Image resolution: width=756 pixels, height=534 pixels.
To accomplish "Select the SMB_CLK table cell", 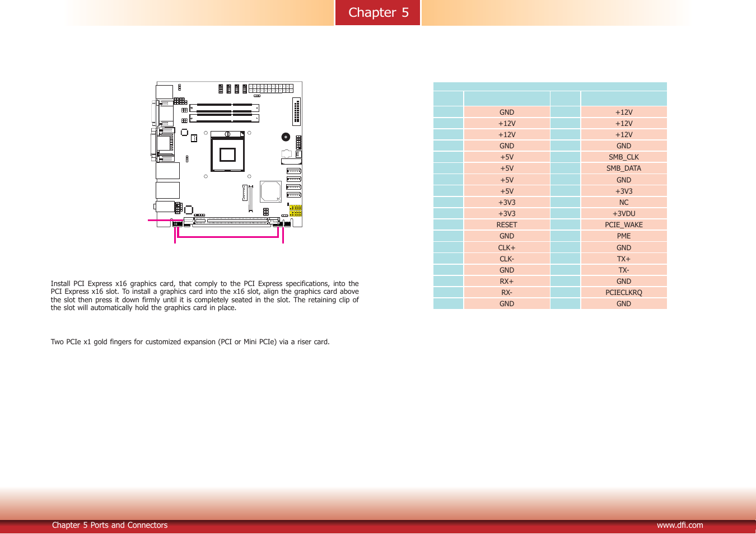I will [624, 157].
